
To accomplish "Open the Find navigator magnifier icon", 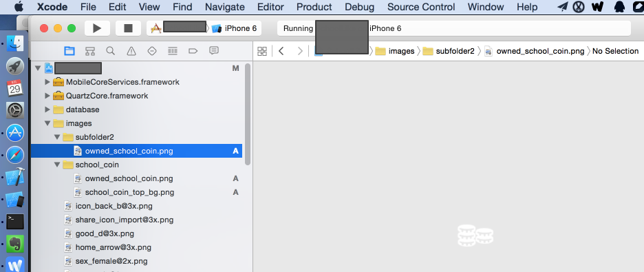I will (x=111, y=51).
